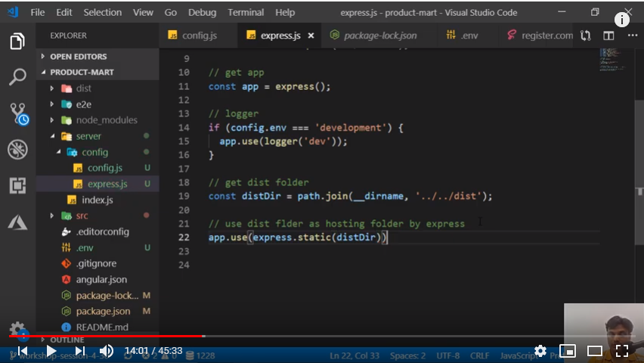
Task: Mute the video volume
Action: click(x=107, y=351)
